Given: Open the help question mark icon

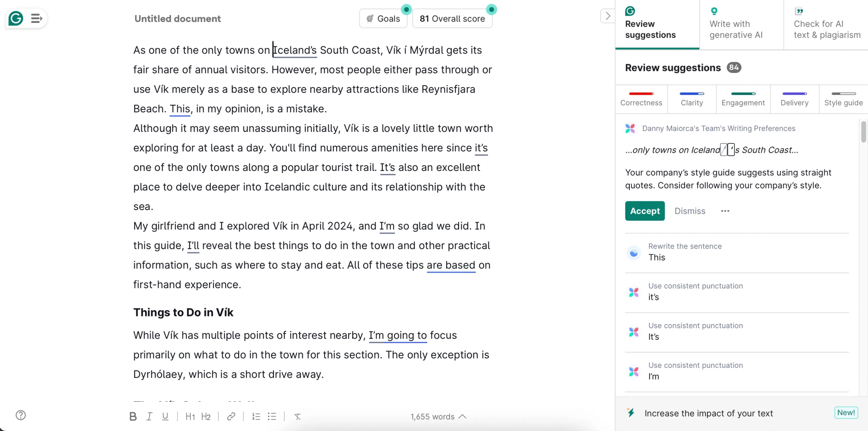Looking at the screenshot, I should [20, 415].
